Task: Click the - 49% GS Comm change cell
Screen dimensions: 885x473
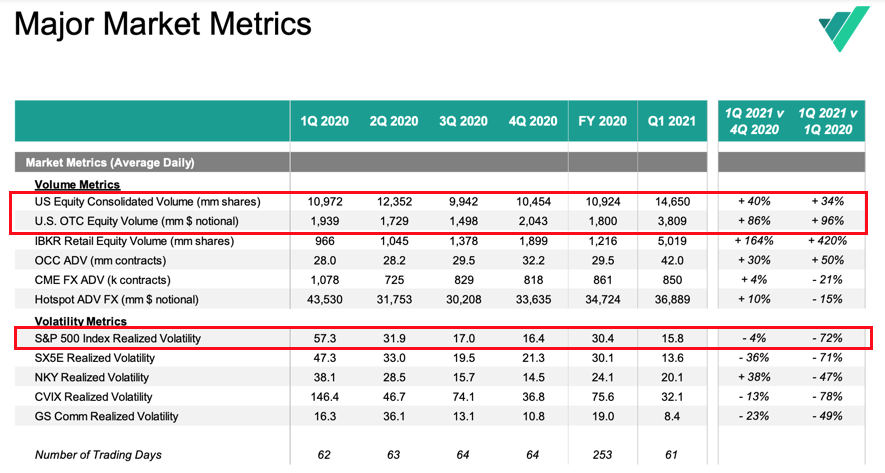Action: 827,417
